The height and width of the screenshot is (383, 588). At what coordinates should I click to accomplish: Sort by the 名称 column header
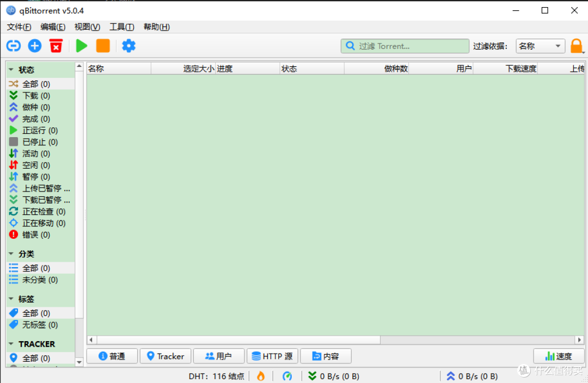[119, 69]
